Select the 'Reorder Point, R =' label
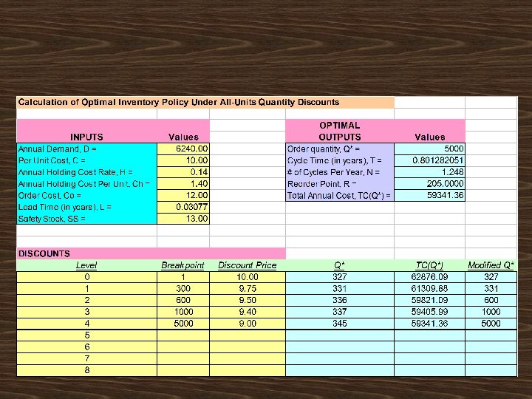The width and height of the screenshot is (532, 399). (x=340, y=184)
